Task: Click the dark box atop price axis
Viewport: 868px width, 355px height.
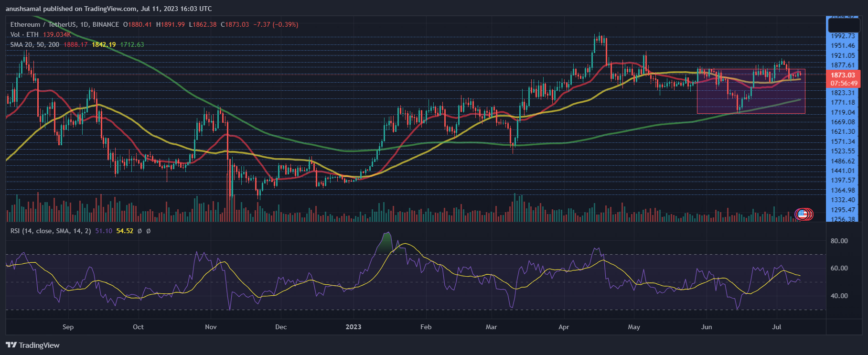Action: [844, 25]
